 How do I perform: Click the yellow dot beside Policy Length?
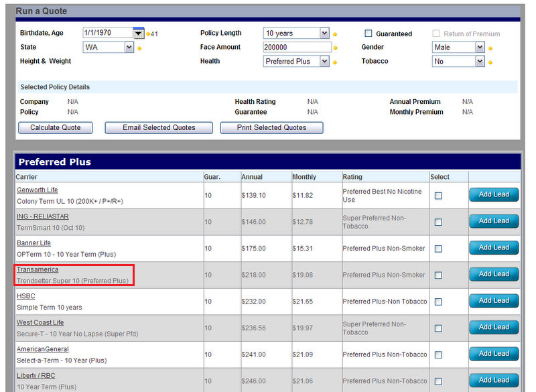[335, 35]
